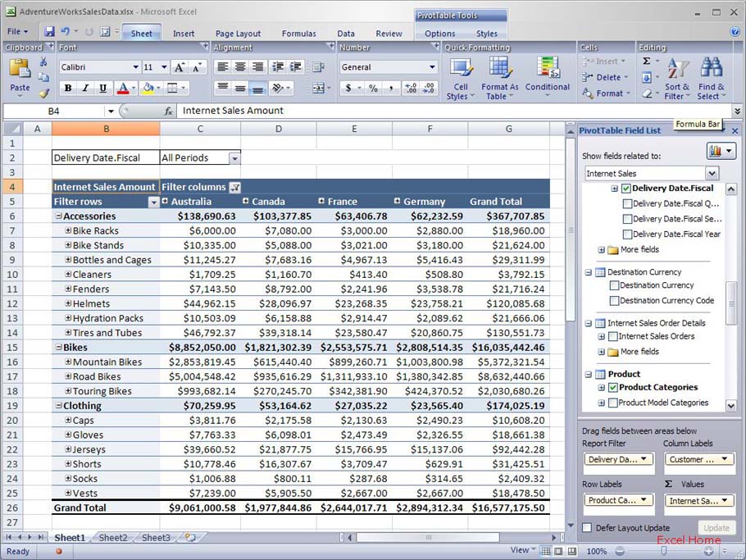Screen dimensions: 746x560
Task: Toggle Underline formatting
Action: pos(102,88)
